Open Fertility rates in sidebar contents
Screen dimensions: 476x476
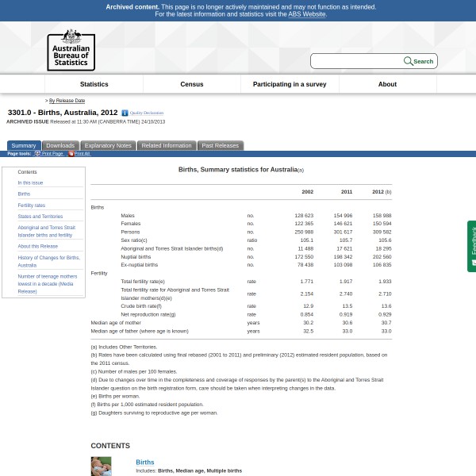[x=32, y=205]
